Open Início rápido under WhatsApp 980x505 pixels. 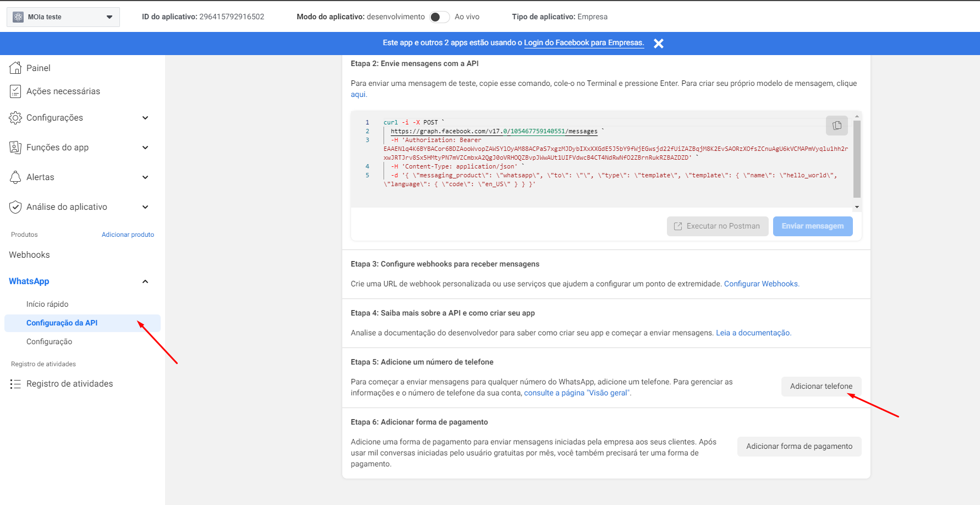47,304
